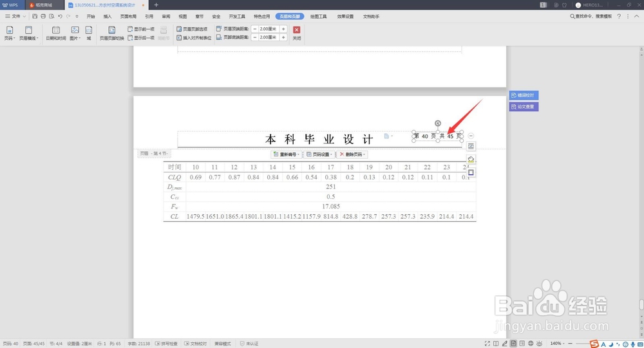This screenshot has height=348, width=644.
Task: Open the 文件 file menu
Action: (15, 17)
